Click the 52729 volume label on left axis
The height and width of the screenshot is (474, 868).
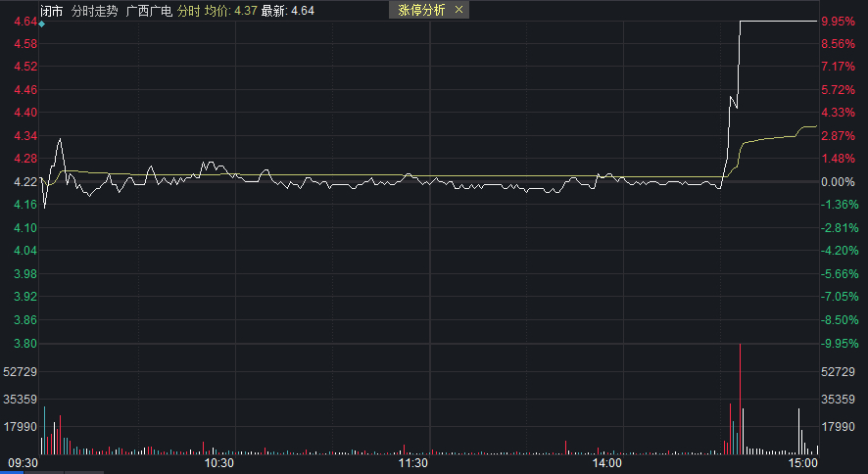[20, 372]
